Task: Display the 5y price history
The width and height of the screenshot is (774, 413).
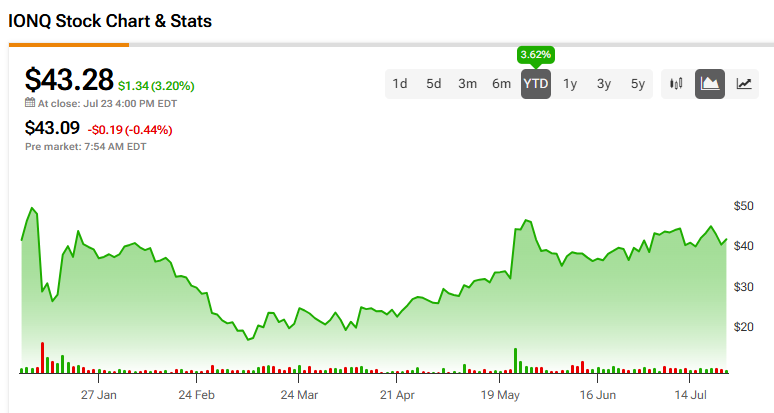Action: click(x=638, y=84)
